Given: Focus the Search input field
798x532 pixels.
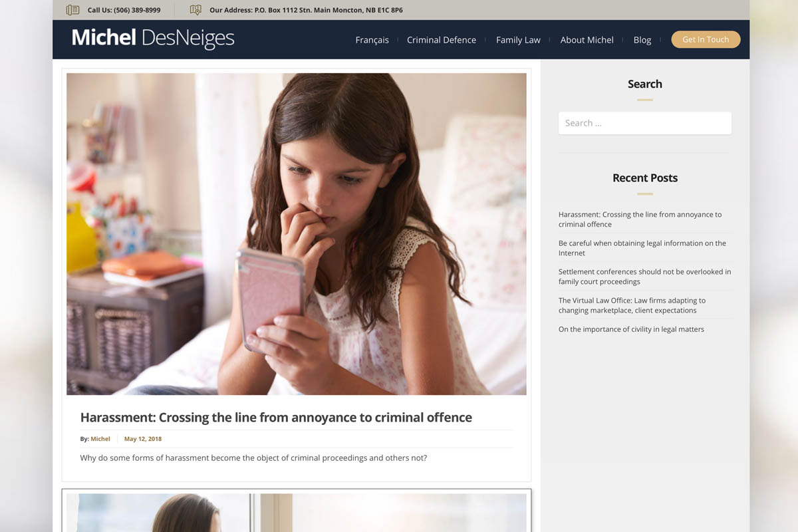Looking at the screenshot, I should point(645,123).
